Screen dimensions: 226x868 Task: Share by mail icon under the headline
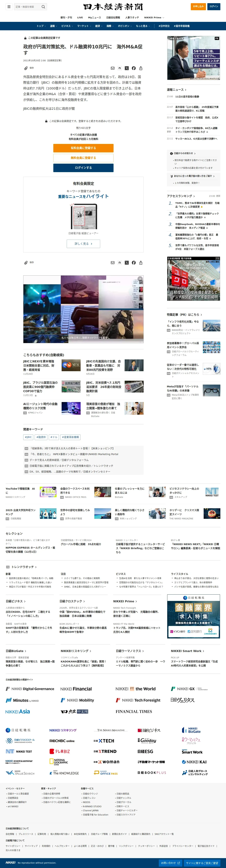click(112, 68)
